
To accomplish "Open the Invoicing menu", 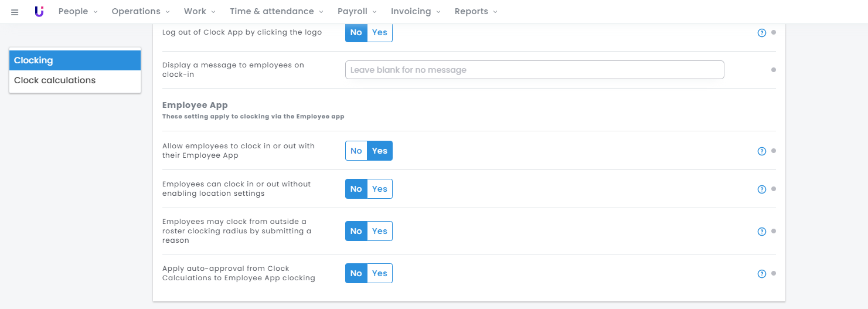I will pyautogui.click(x=415, y=12).
